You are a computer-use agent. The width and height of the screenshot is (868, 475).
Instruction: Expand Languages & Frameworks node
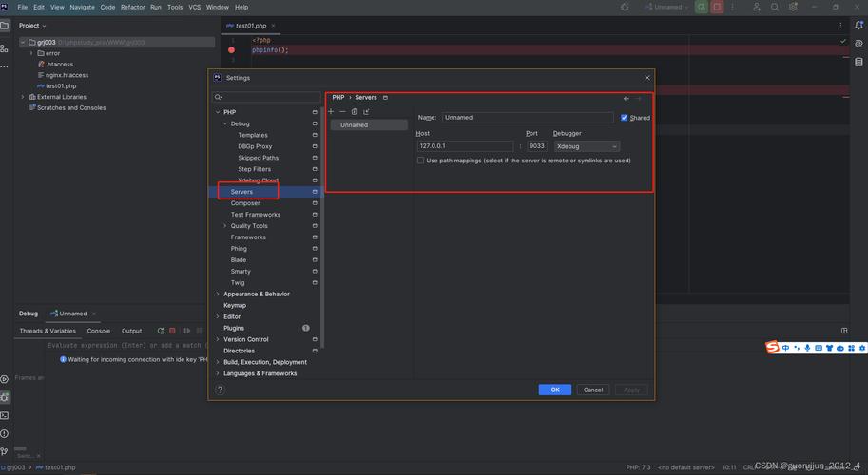click(218, 373)
